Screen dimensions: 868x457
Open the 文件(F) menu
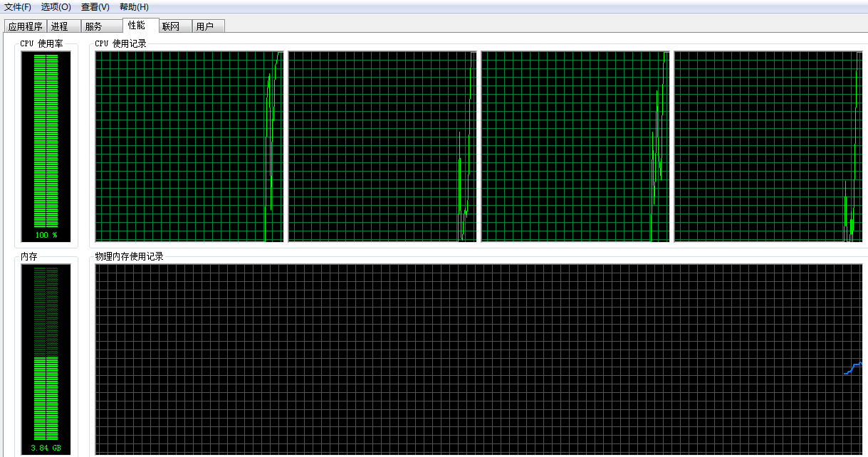click(17, 7)
